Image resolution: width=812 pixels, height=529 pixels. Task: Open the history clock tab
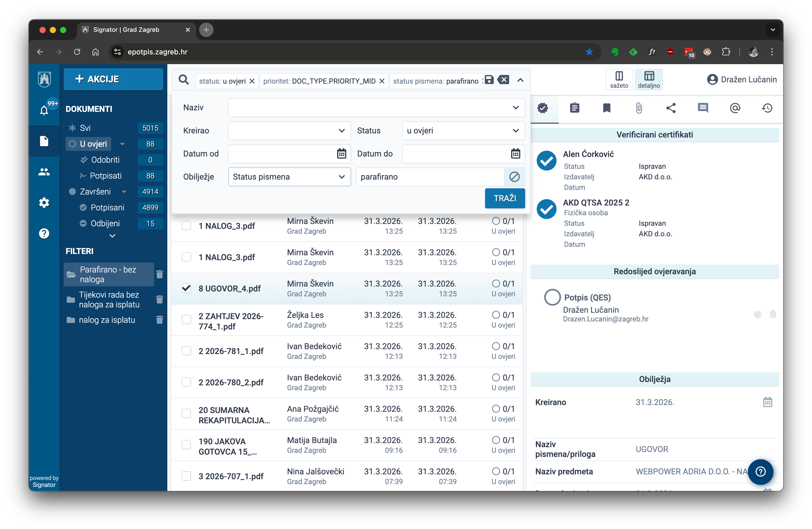pyautogui.click(x=767, y=108)
